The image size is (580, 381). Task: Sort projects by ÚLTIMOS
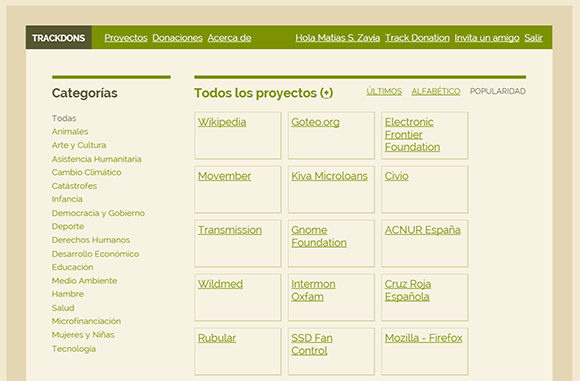384,91
